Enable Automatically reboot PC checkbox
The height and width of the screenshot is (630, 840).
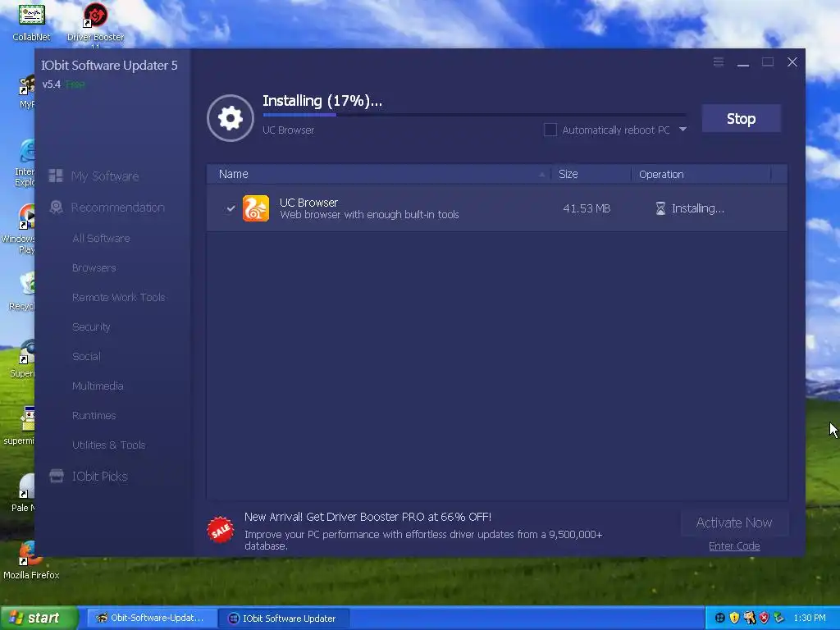(550, 130)
